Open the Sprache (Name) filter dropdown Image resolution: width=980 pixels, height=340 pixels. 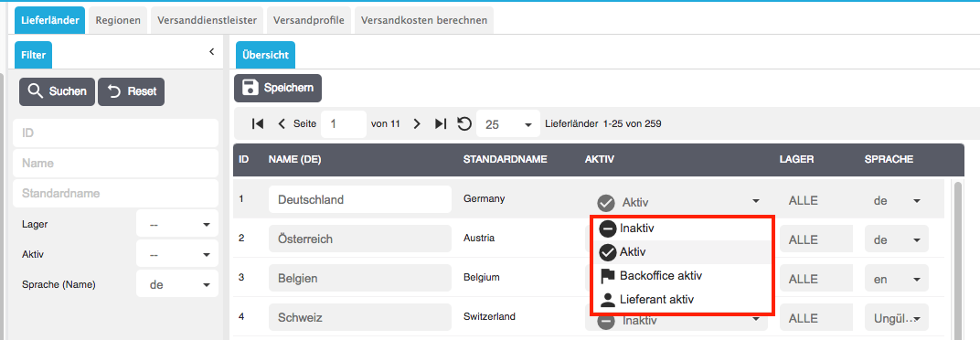coord(176,284)
